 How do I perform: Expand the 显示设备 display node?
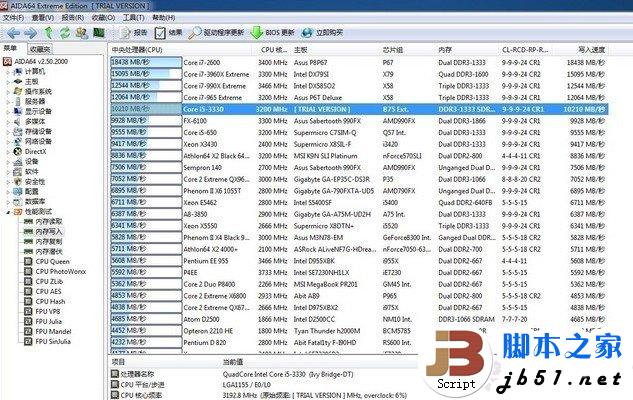coord(8,111)
